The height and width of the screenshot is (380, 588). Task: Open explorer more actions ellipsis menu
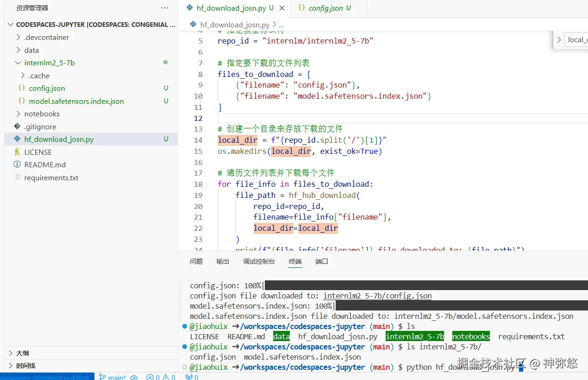[164, 8]
